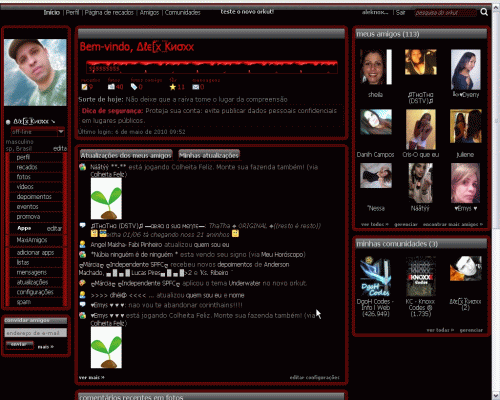500x400 pixels.
Task: Open recados in left sidebar
Action: tap(27, 167)
